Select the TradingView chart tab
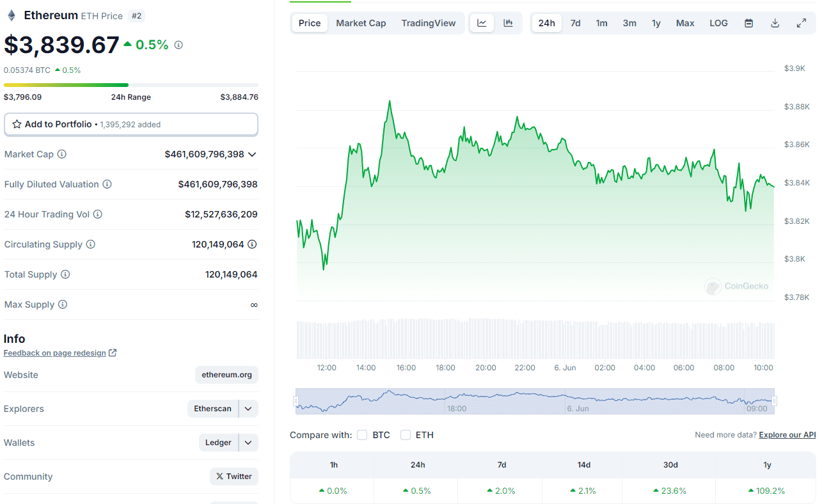 [x=429, y=23]
